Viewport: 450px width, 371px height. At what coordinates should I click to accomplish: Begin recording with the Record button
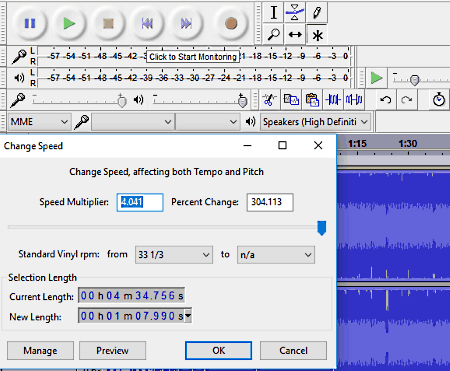231,23
